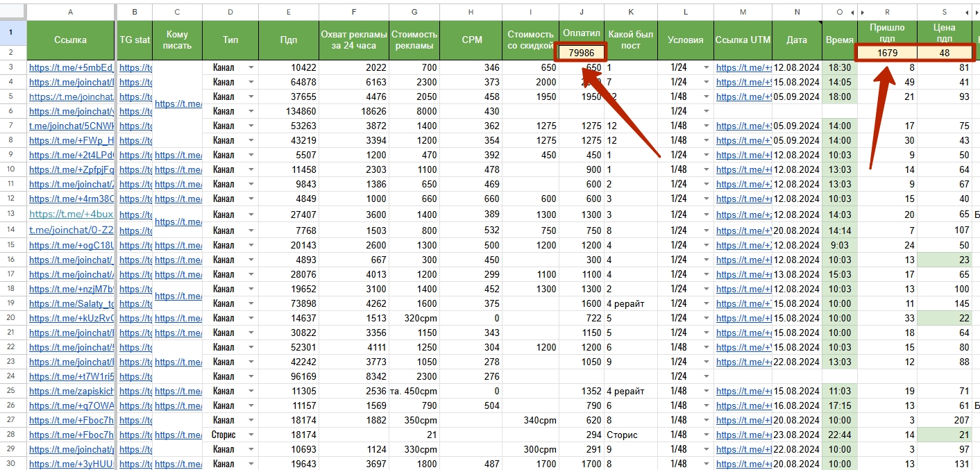
Task: Select the time cell 22:44
Action: [840, 435]
